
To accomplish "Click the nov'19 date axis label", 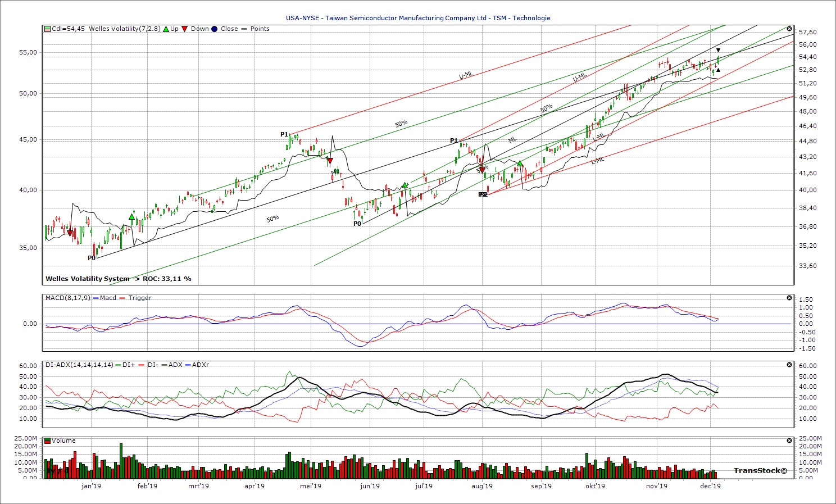I will pos(656,486).
